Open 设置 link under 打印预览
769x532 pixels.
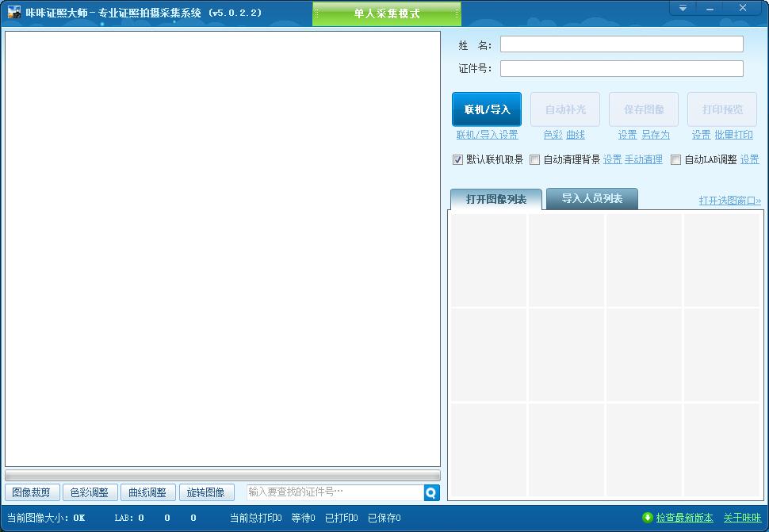point(702,135)
